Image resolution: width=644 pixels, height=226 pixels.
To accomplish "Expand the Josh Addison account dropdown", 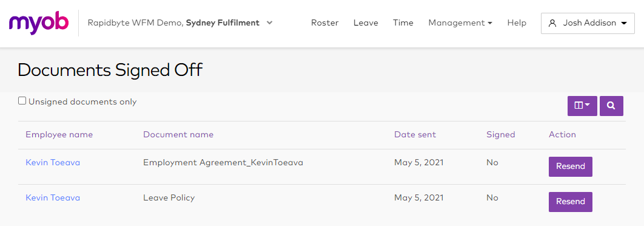I will click(x=588, y=23).
